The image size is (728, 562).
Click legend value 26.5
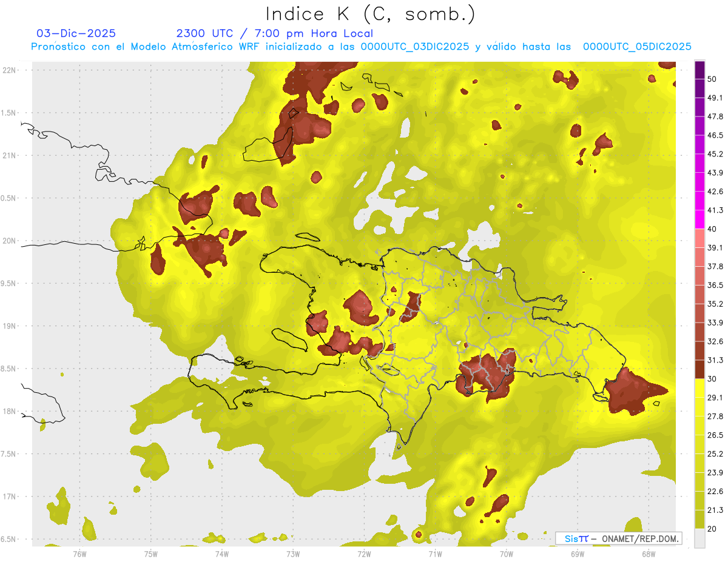[715, 435]
